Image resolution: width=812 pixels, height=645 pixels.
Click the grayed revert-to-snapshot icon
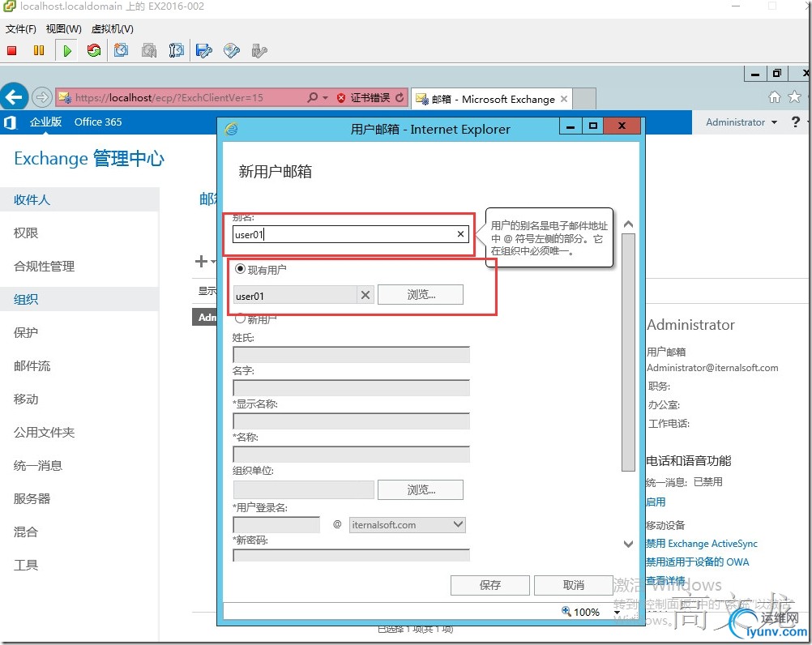149,51
